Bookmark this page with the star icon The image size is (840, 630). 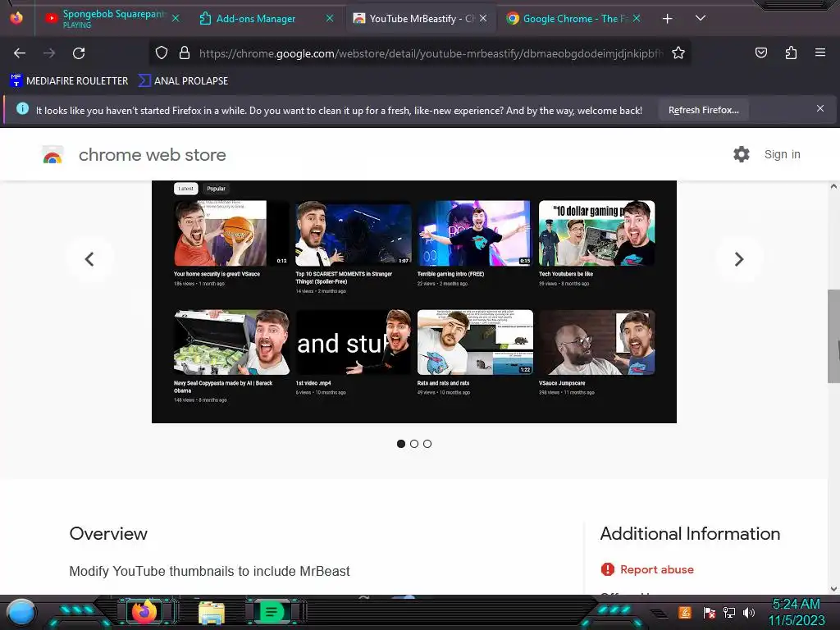678,53
